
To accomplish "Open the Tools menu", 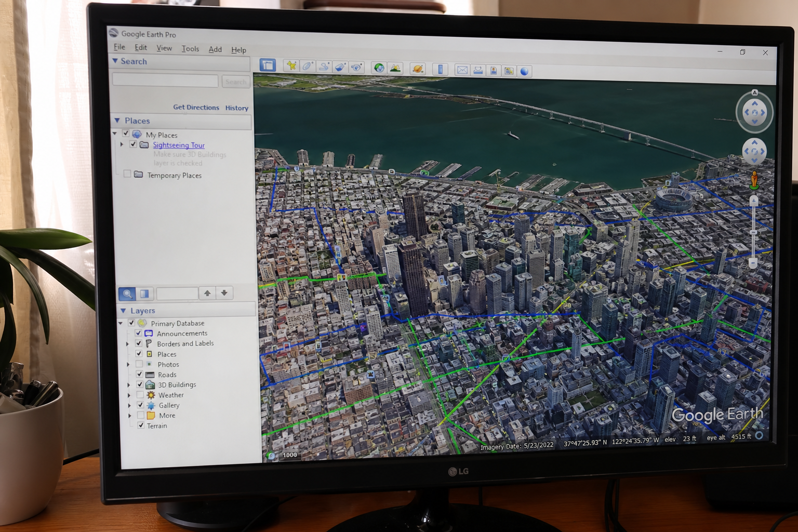I will 190,48.
